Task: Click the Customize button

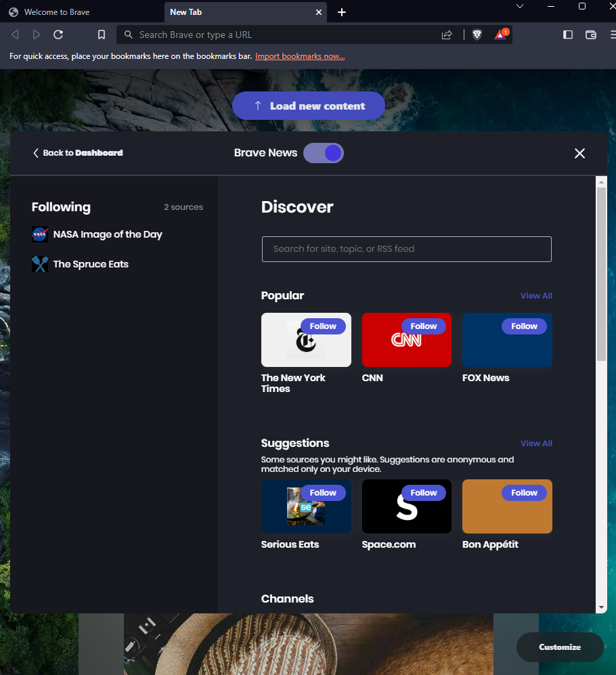Action: [560, 647]
